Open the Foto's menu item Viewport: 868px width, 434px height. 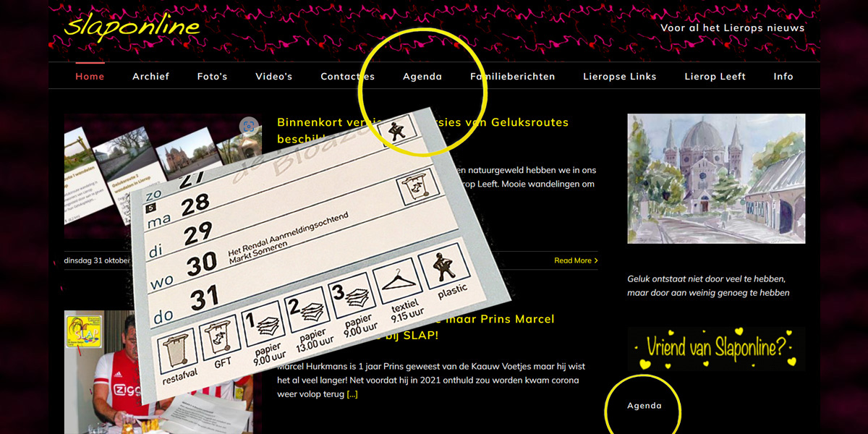point(212,77)
